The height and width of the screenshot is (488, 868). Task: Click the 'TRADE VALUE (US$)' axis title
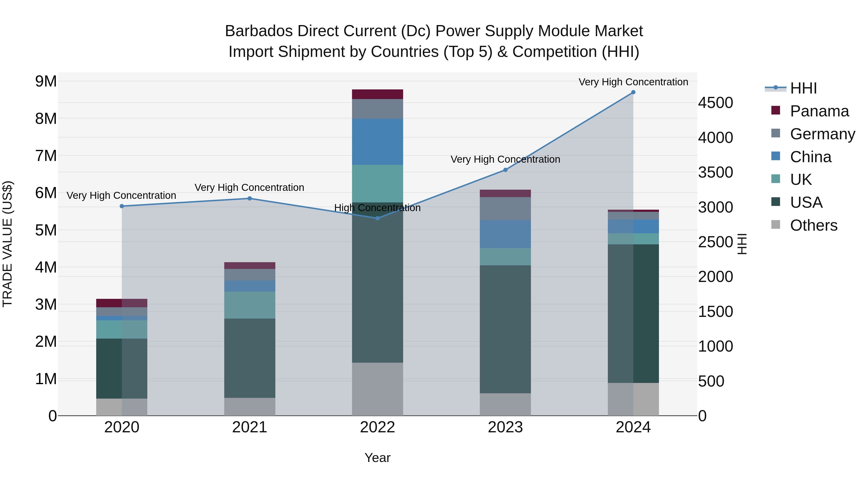pyautogui.click(x=7, y=244)
